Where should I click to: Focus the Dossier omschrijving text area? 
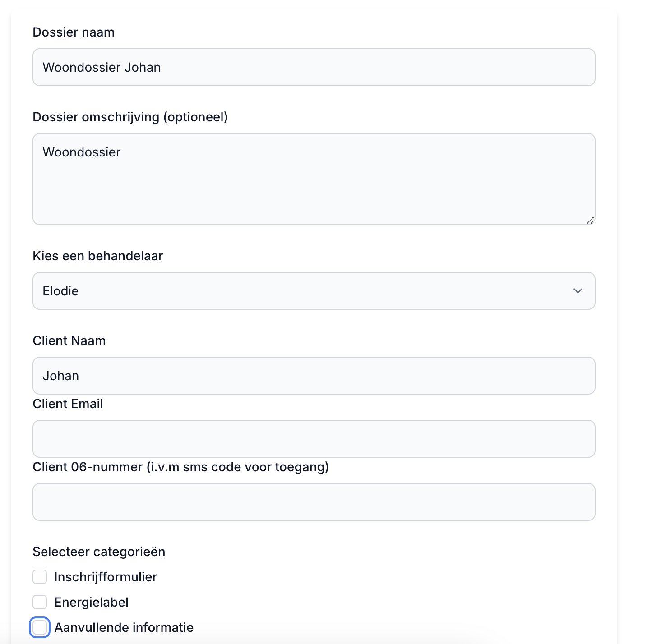[x=314, y=179]
